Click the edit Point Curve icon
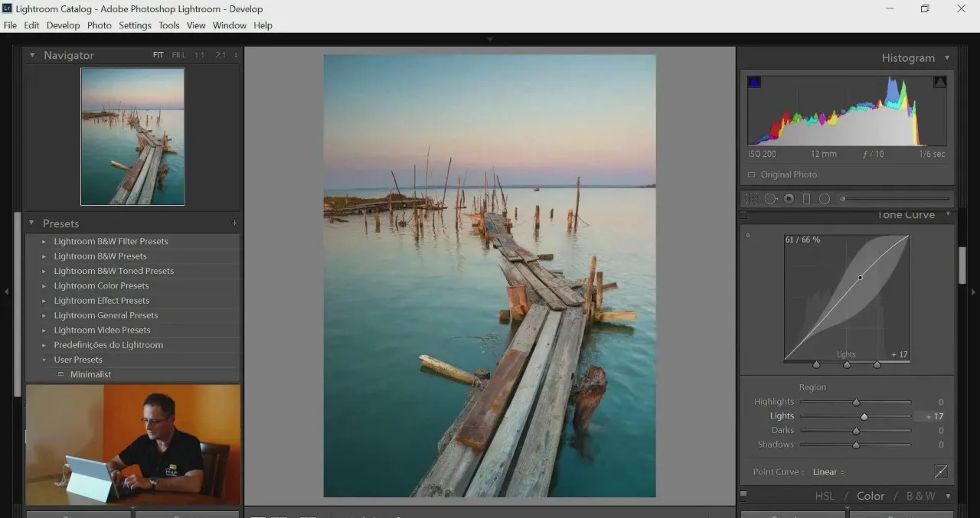980x518 pixels. coord(941,471)
